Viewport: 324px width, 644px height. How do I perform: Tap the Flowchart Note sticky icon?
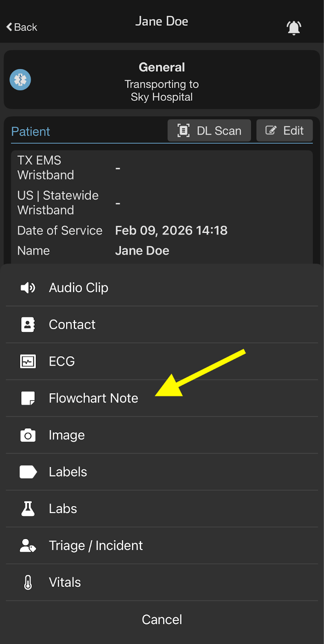click(x=28, y=398)
